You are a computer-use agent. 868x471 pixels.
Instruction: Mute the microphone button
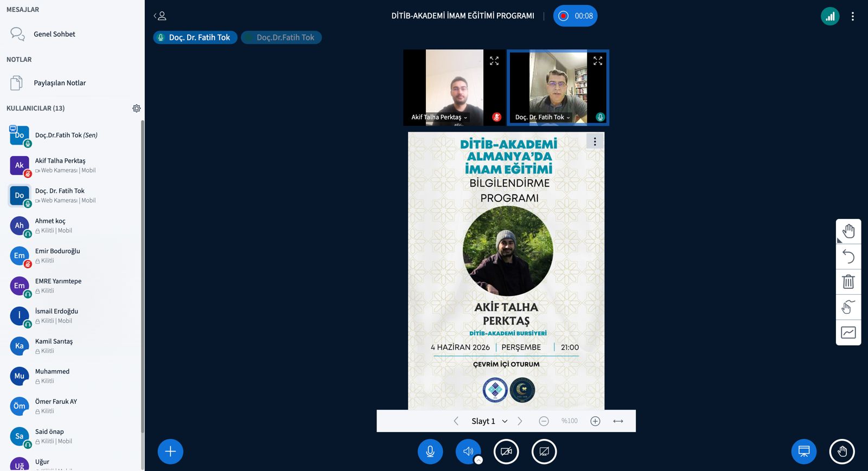pos(430,451)
